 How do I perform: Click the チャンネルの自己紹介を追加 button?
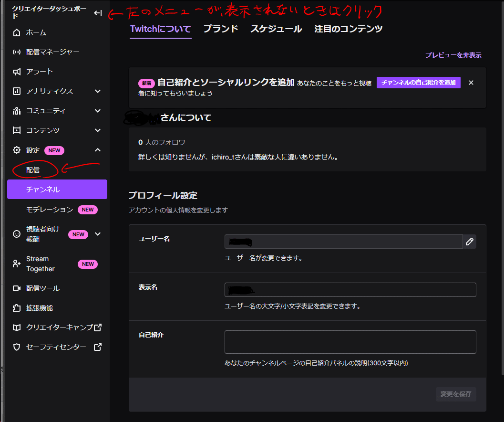pyautogui.click(x=418, y=82)
